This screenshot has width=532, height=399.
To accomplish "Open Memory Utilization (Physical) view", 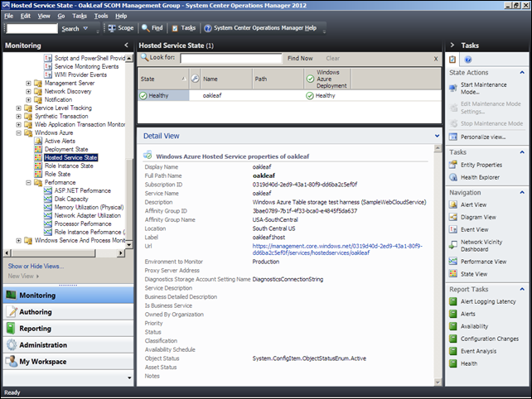I will 89,207.
